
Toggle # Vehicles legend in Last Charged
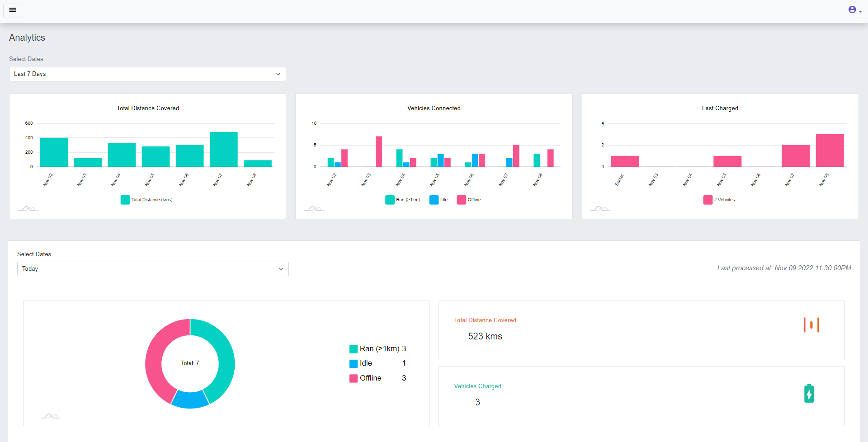(719, 200)
